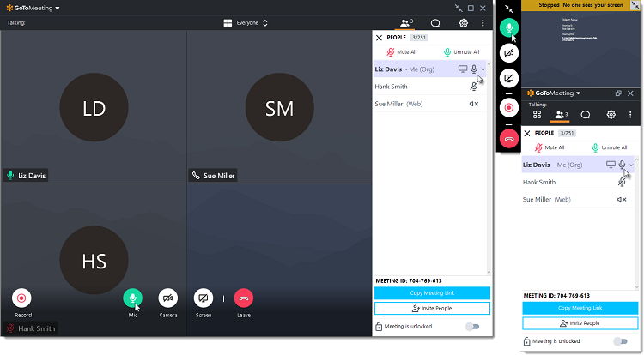Click the grid view icon in compact window toolbar
This screenshot has width=644, height=355.
point(537,115)
